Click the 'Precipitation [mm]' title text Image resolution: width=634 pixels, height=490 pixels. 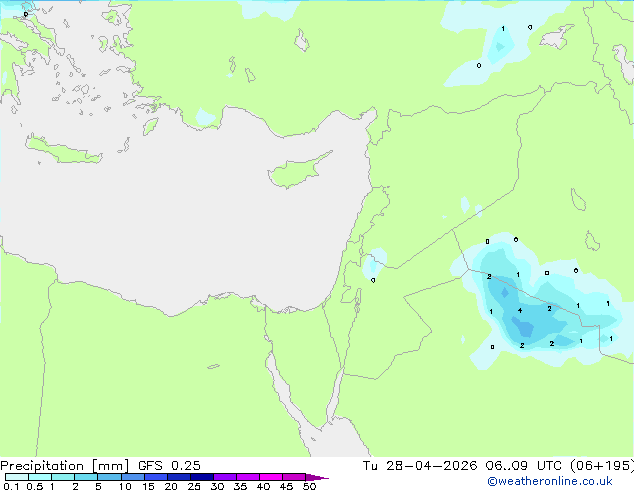click(x=65, y=466)
